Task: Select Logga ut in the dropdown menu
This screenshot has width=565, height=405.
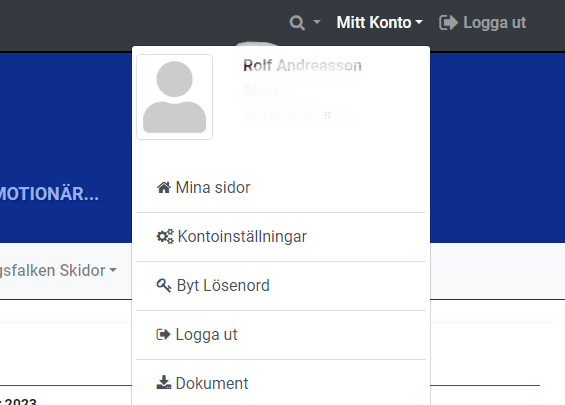Action: click(281, 335)
